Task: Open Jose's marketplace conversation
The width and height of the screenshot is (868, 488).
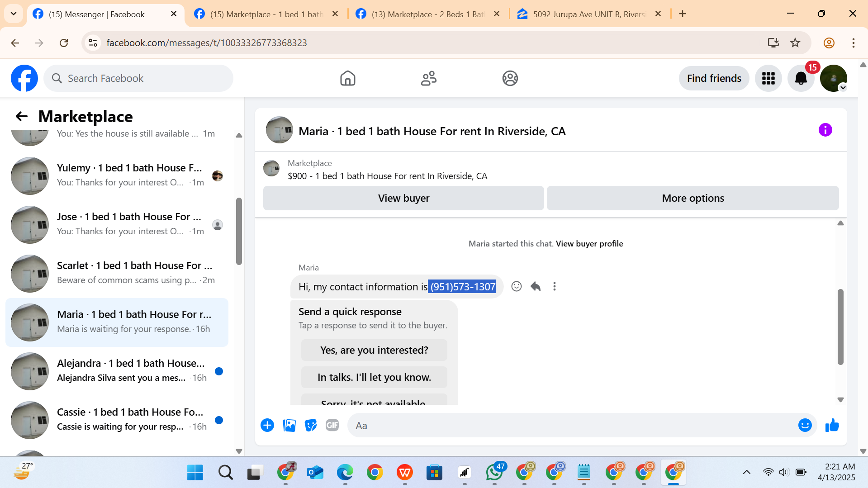Action: click(117, 224)
